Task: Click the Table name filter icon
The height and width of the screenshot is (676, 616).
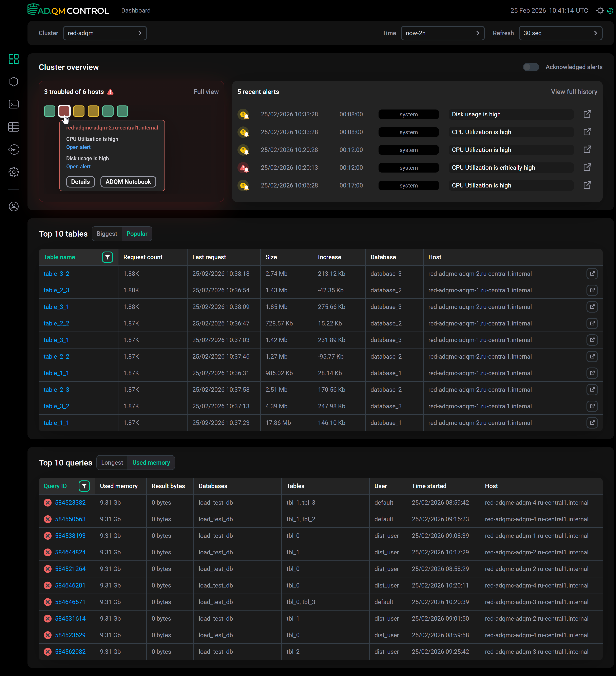Action: click(107, 257)
